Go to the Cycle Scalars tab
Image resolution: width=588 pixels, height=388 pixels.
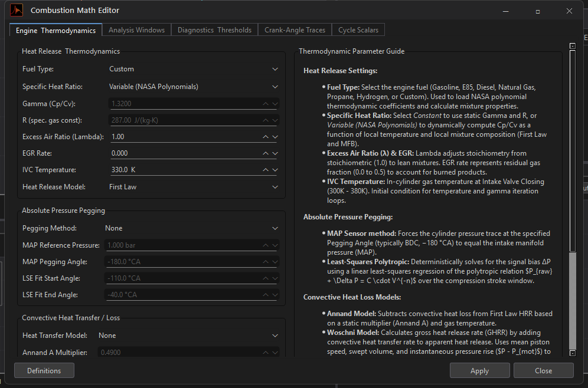358,30
